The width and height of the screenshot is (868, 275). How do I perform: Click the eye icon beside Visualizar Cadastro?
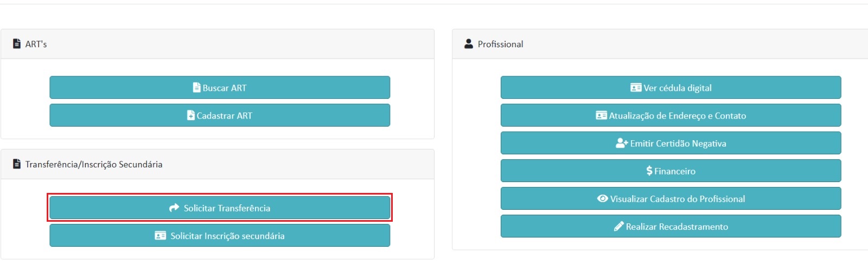point(602,198)
